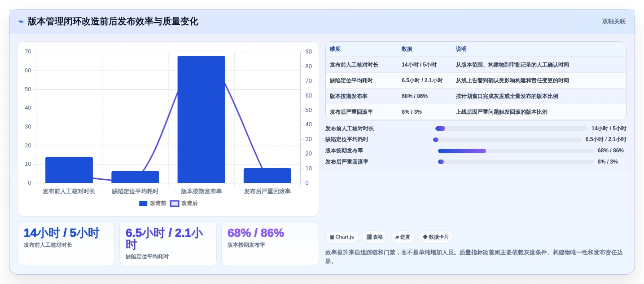644x284 pixels.
Task: Select the 缺陷定位平均耗时 table row label
Action: (x=351, y=80)
